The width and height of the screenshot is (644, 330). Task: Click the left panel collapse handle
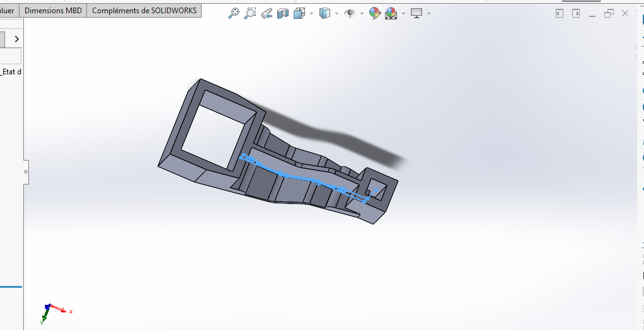(26, 172)
